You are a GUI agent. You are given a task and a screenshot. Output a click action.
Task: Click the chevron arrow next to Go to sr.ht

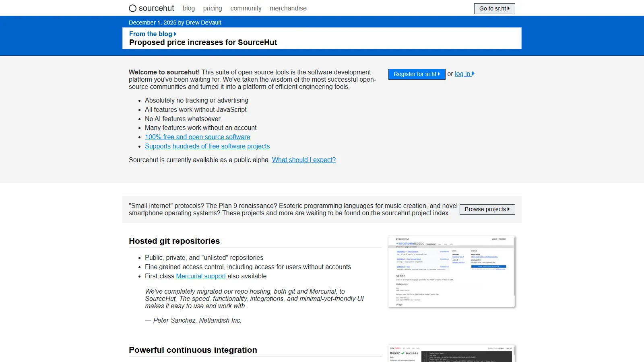[x=509, y=8]
